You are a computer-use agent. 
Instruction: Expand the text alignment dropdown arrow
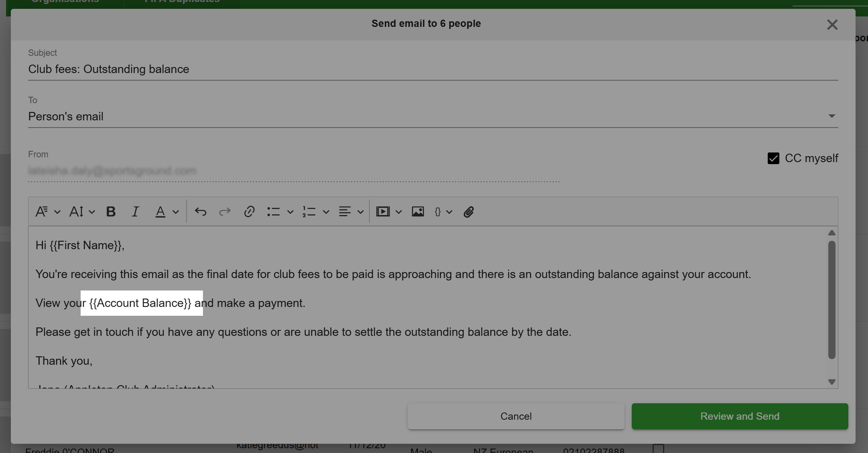[x=361, y=212]
